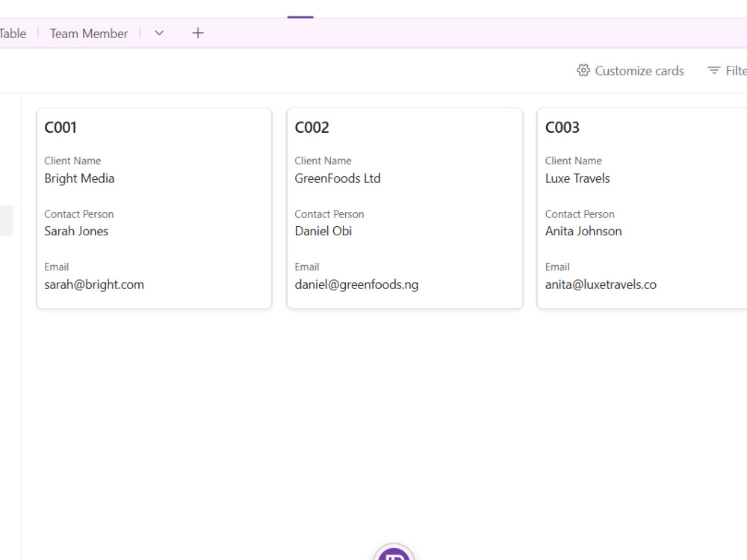Click contact person Anita Johnson

583,231
